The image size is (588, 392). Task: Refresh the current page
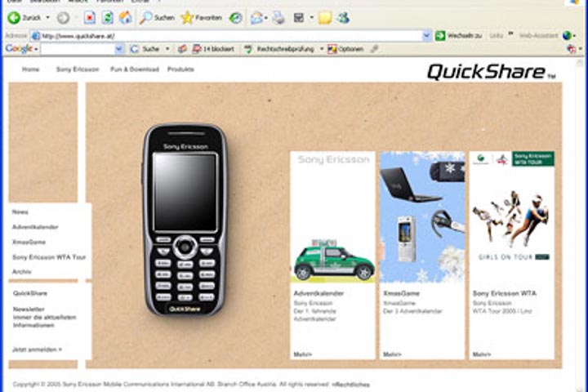[108, 18]
